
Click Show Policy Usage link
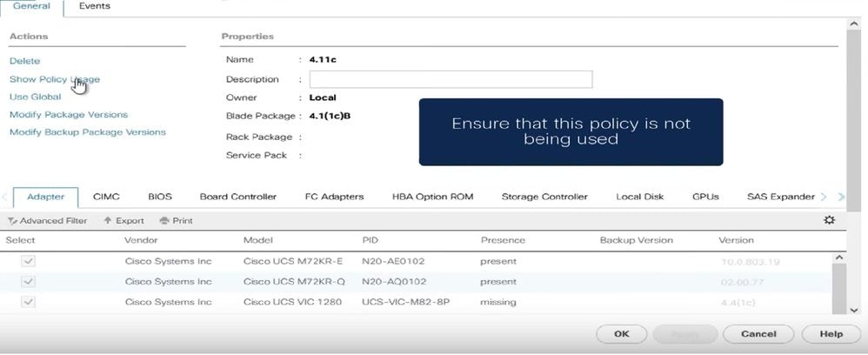pos(55,79)
